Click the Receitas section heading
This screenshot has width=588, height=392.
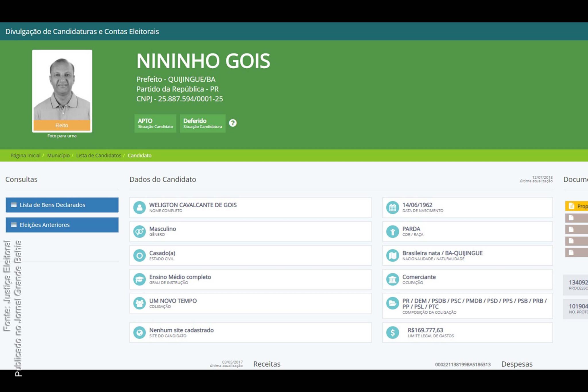click(267, 364)
